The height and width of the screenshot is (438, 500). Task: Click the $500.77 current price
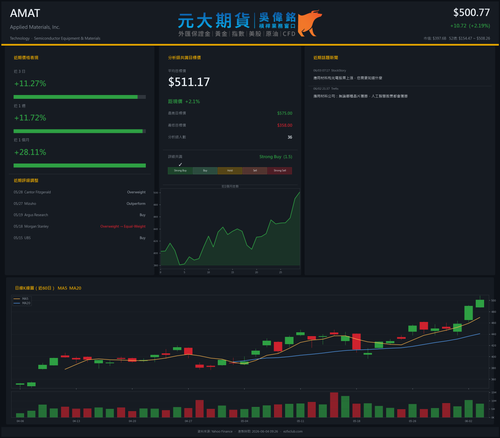471,13
